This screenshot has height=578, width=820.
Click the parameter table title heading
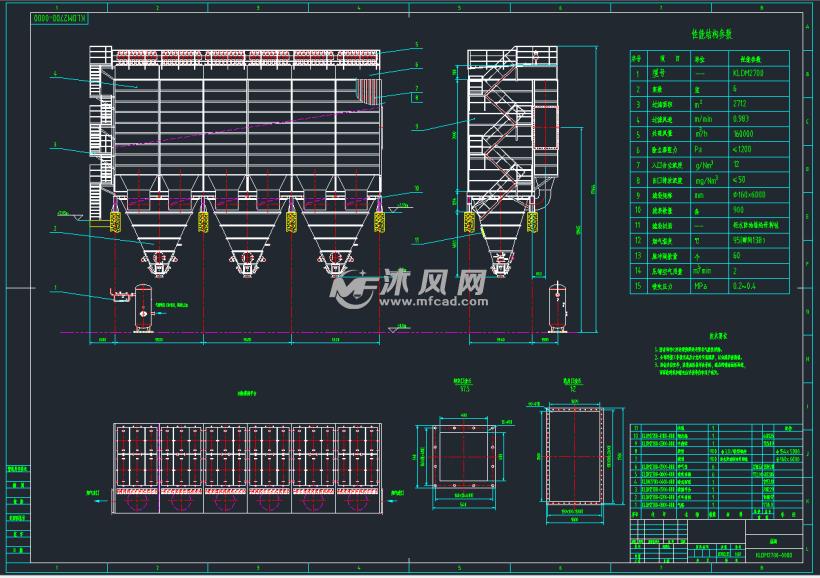click(x=712, y=33)
